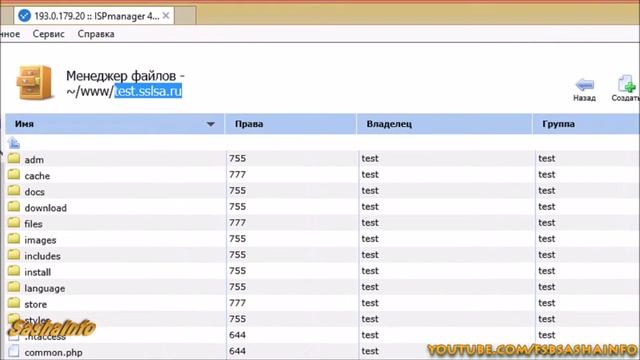The image size is (640, 360).
Task: Open the files folder icon
Action: (14, 222)
